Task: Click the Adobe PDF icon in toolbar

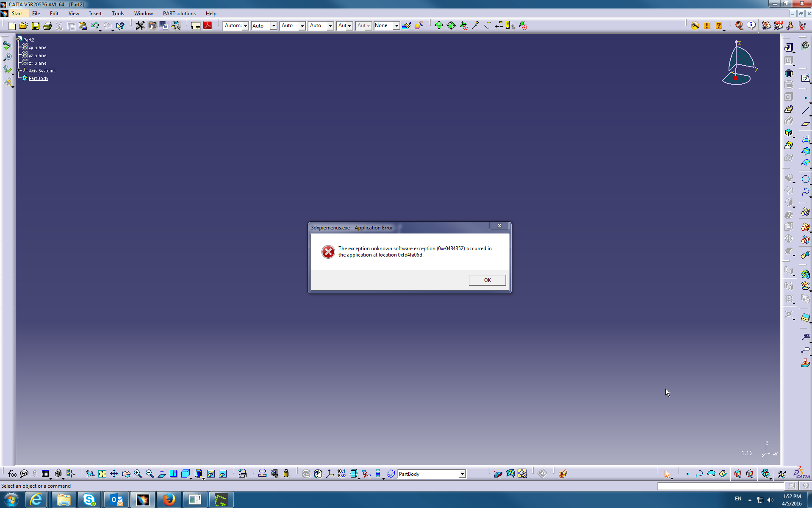Action: (x=208, y=26)
